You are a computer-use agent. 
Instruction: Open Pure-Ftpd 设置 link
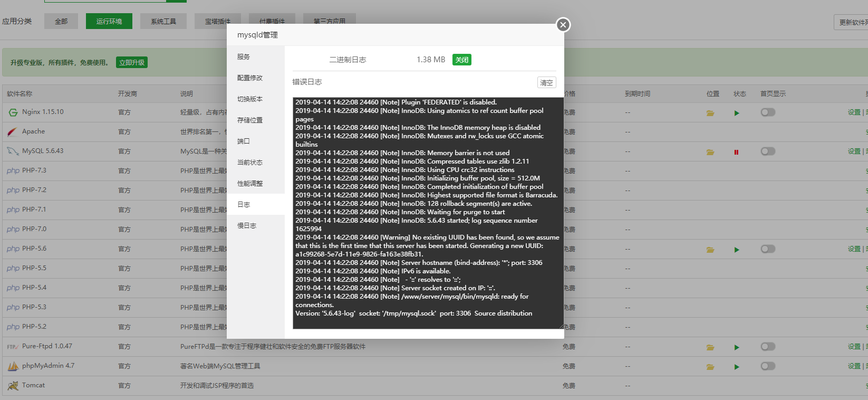click(x=854, y=347)
